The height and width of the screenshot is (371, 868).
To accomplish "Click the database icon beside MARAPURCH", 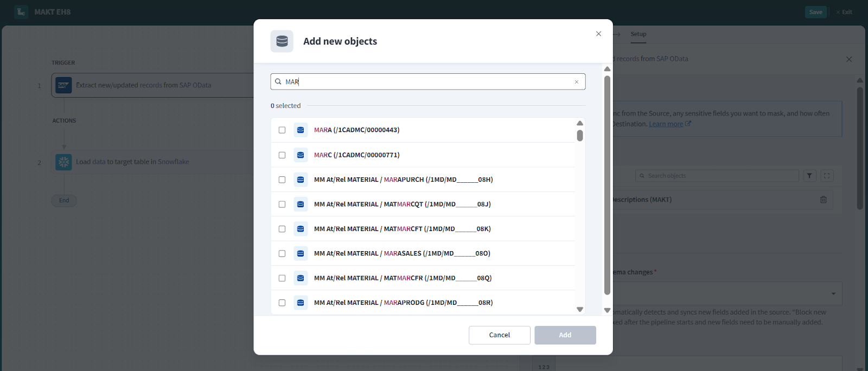I will [x=301, y=180].
